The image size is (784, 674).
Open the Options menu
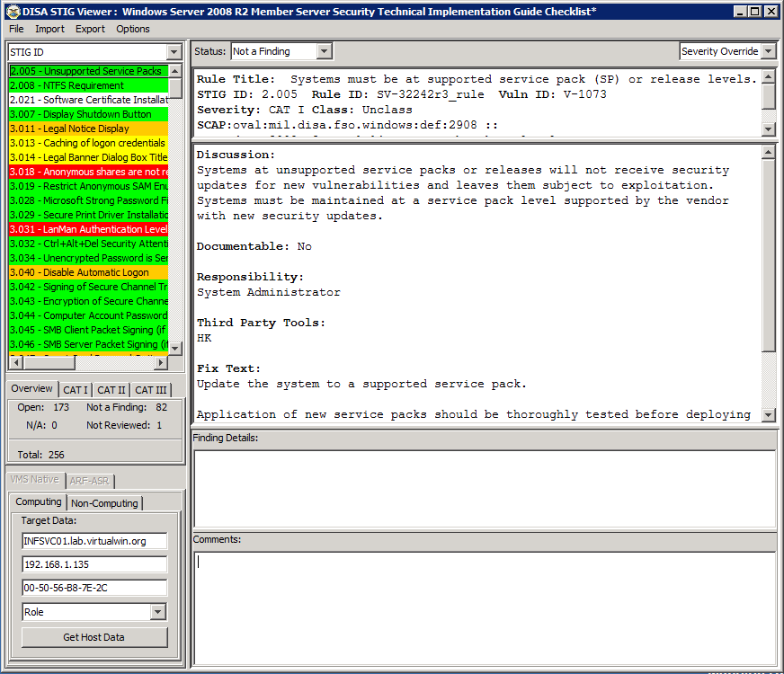click(x=132, y=29)
